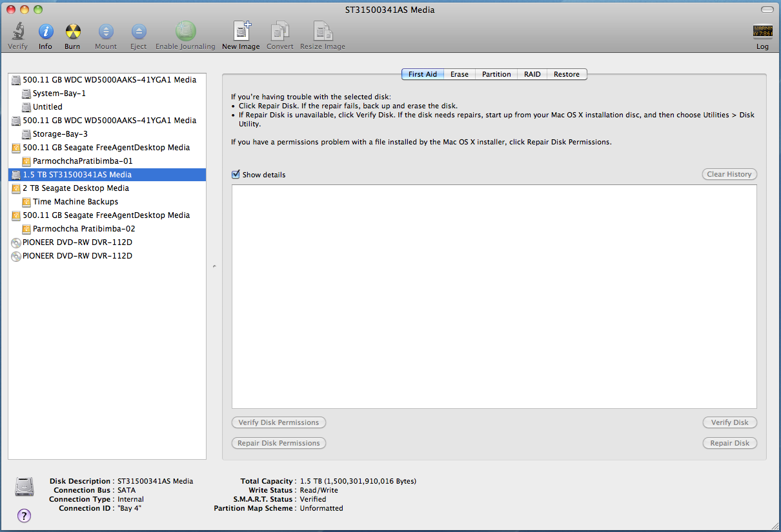This screenshot has height=532, width=781.
Task: Click the Connection Bus SATA value
Action: coord(127,490)
